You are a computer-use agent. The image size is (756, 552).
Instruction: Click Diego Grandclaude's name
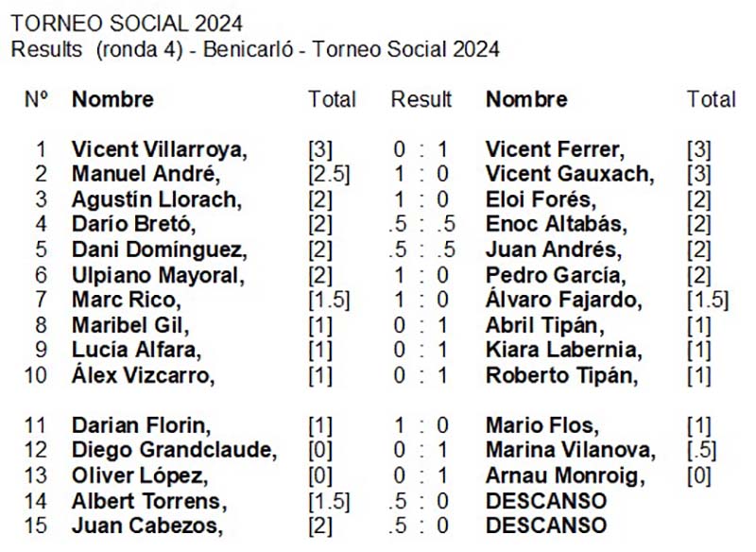tap(175, 450)
